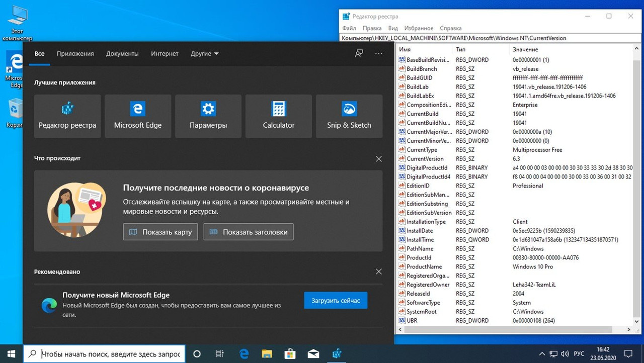
Task: Open the notification center icon
Action: [x=628, y=354]
